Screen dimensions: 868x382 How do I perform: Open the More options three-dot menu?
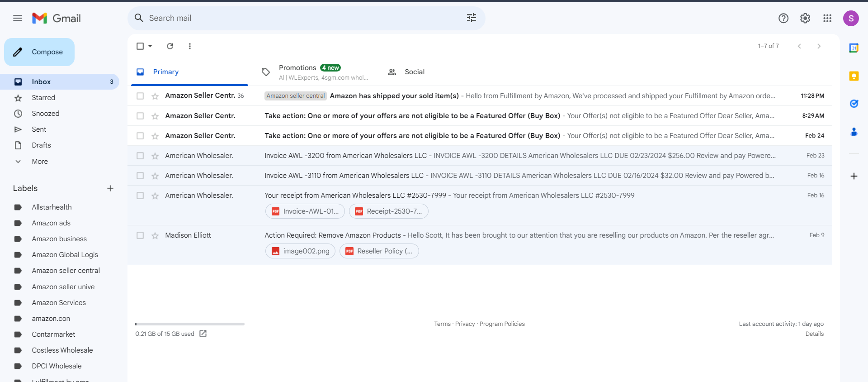pos(190,46)
